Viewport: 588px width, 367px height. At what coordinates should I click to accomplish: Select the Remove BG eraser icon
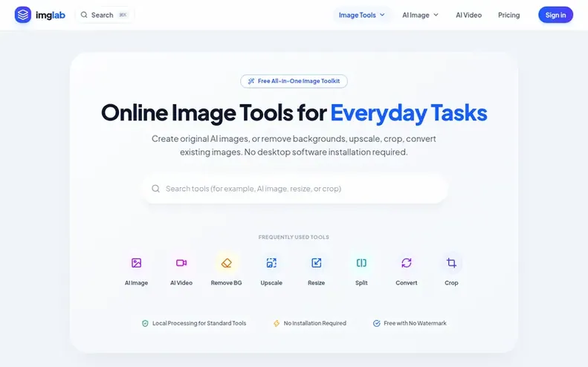(x=227, y=263)
